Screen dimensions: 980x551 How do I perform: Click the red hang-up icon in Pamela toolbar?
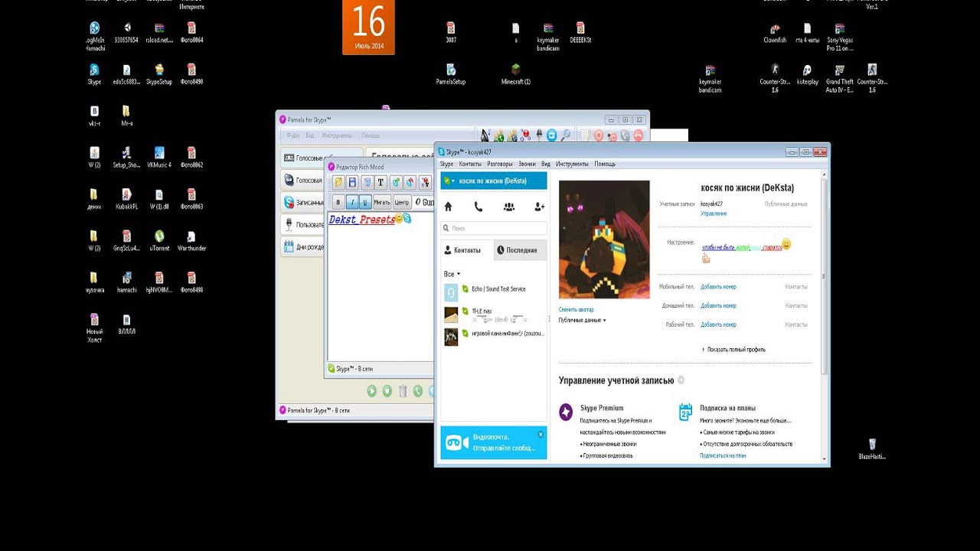[x=637, y=135]
